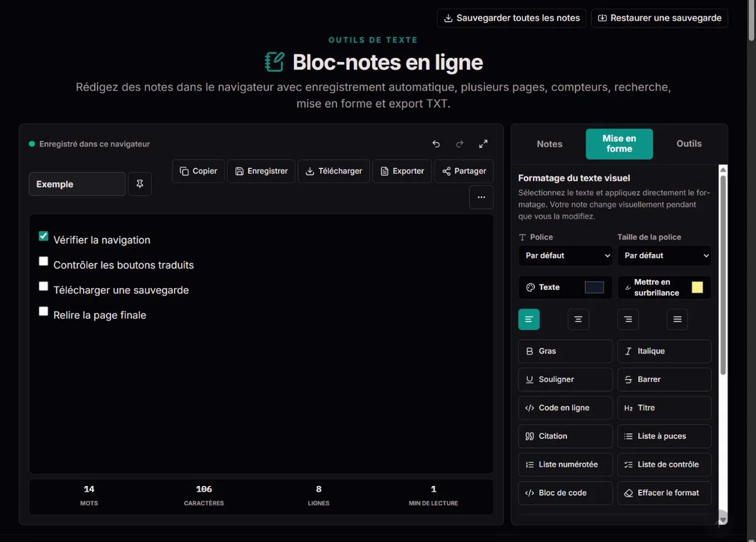This screenshot has width=756, height=542.
Task: Click Effacer le format eraser button
Action: point(664,493)
